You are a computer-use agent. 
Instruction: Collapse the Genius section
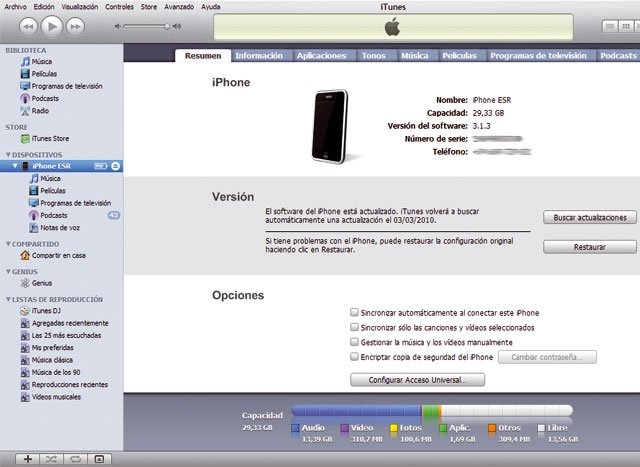coord(8,271)
